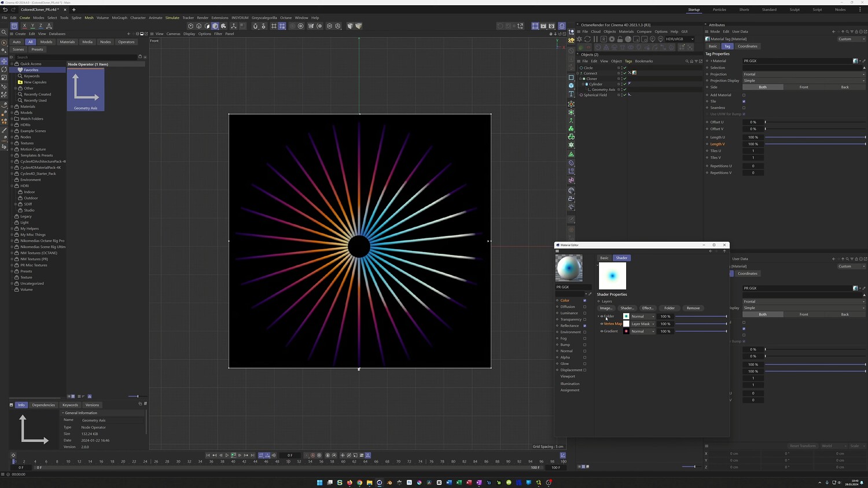Viewport: 868px width, 488px height.
Task: Click the Shader... button in Layers
Action: click(627, 308)
